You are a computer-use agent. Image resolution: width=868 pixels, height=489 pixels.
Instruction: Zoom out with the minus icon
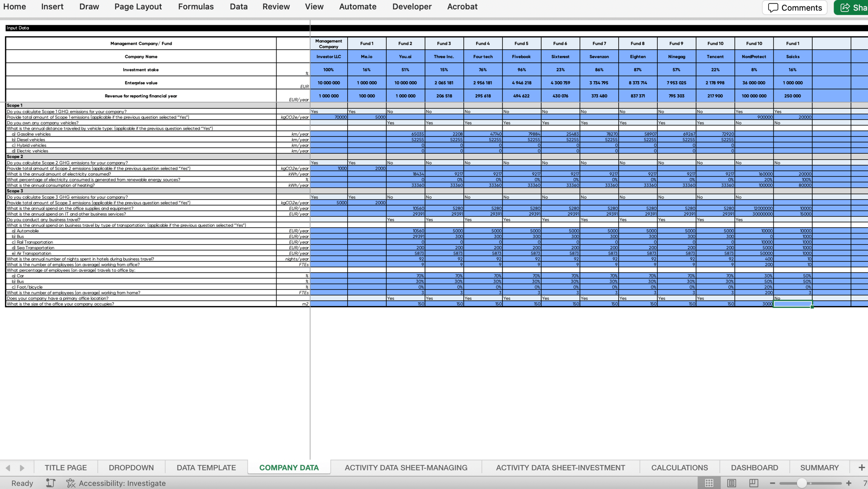[772, 483]
